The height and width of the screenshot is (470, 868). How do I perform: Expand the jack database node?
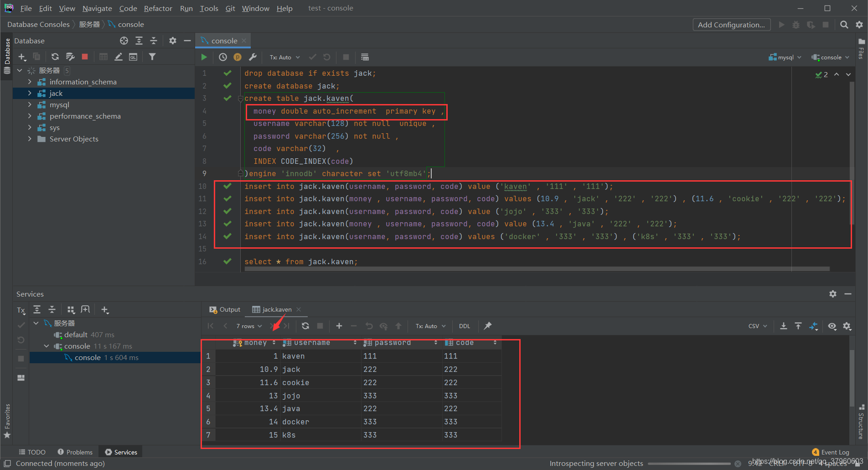coord(30,93)
